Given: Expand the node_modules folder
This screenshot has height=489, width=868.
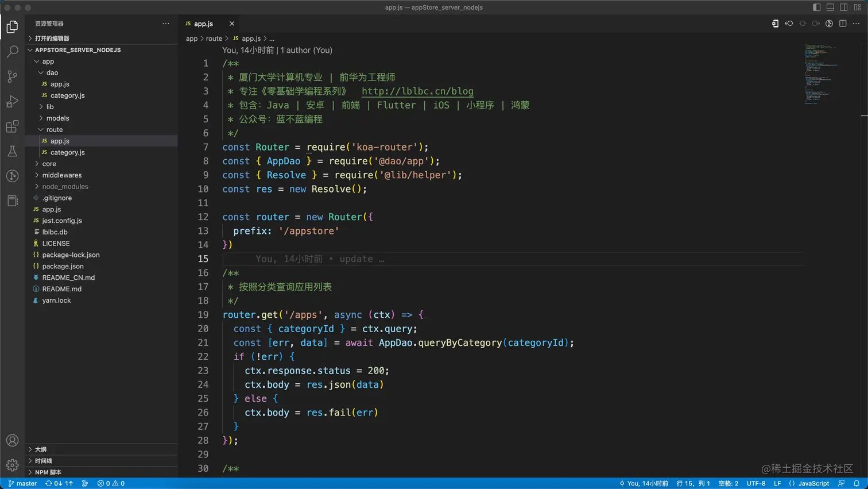Looking at the screenshot, I should (102, 187).
